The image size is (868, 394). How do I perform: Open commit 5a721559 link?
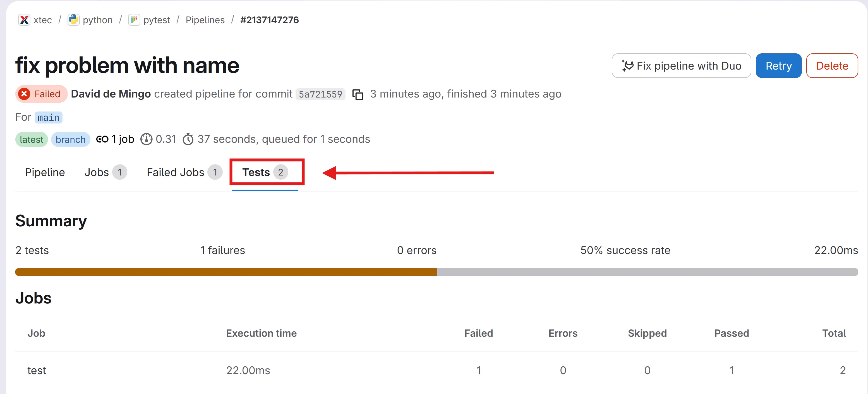pyautogui.click(x=320, y=94)
